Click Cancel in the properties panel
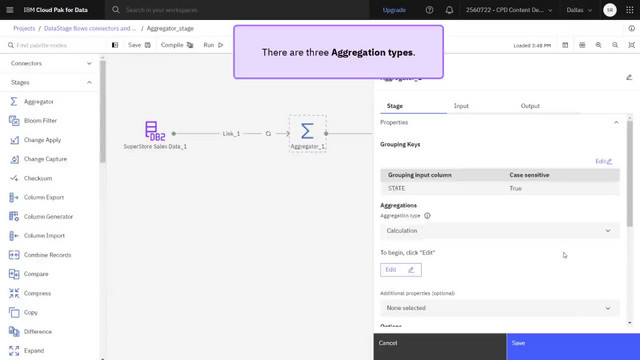Screen dimensions: 640x360 pyautogui.click(x=440, y=347)
